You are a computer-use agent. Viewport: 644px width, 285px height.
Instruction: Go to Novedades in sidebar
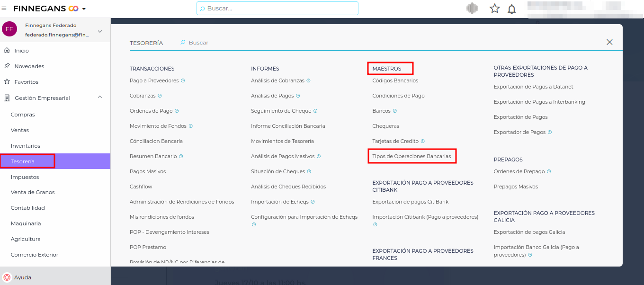coord(29,66)
